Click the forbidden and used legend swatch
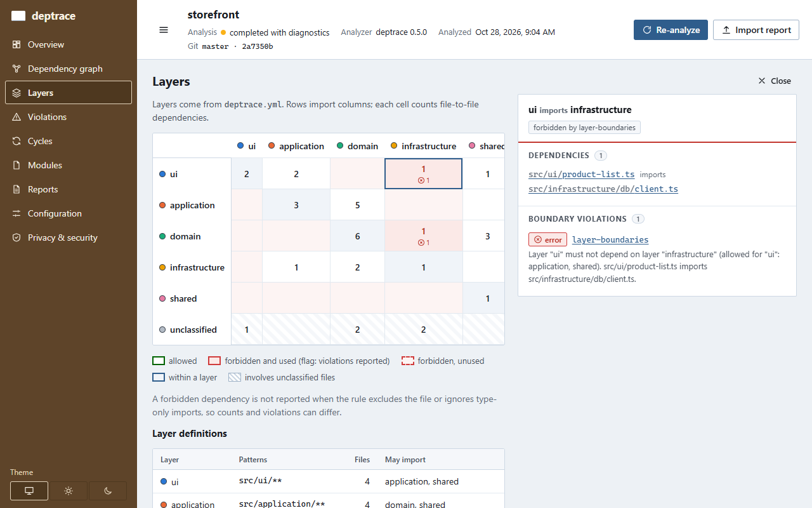The image size is (812, 508). click(x=214, y=361)
